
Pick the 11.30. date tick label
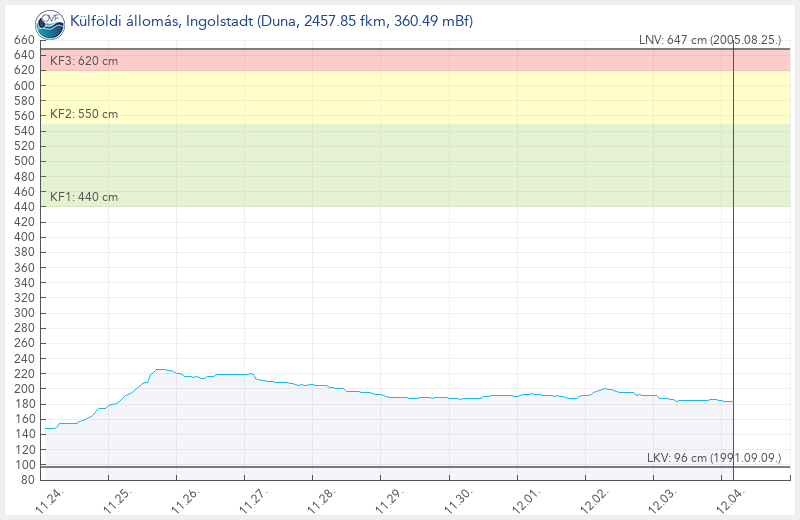click(459, 497)
